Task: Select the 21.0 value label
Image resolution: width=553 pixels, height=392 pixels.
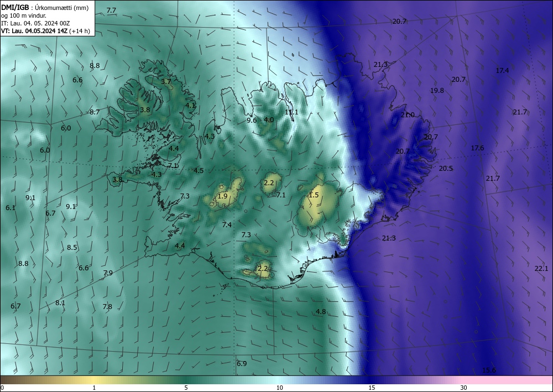Action: click(x=408, y=115)
